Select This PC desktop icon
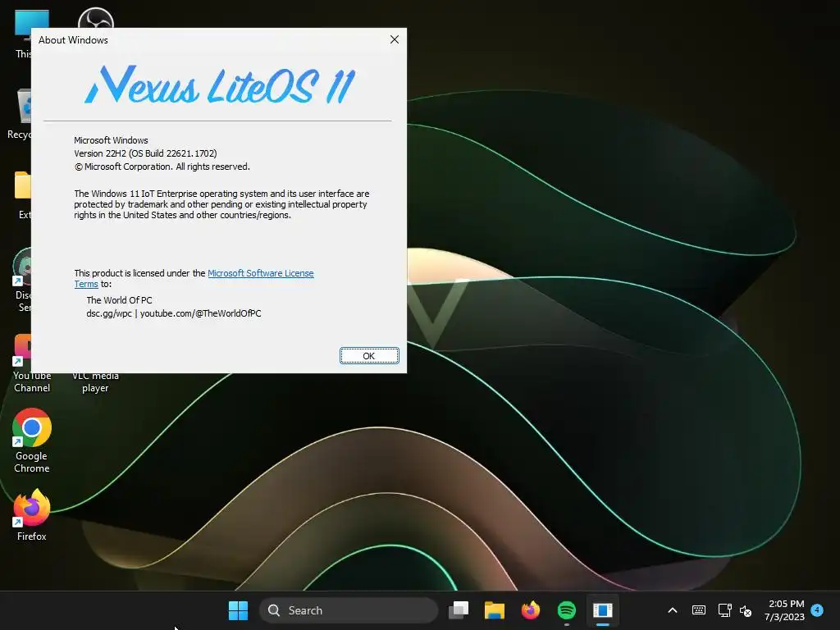 point(22,33)
